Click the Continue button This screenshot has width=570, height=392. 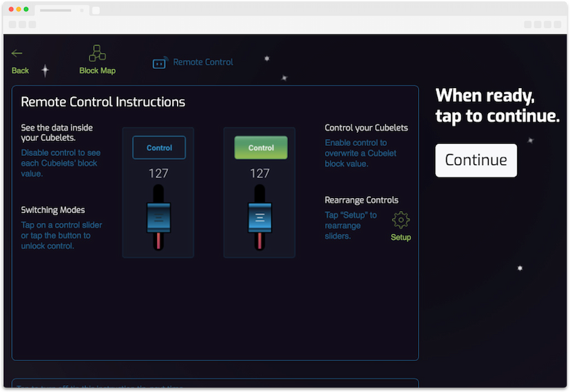point(476,160)
